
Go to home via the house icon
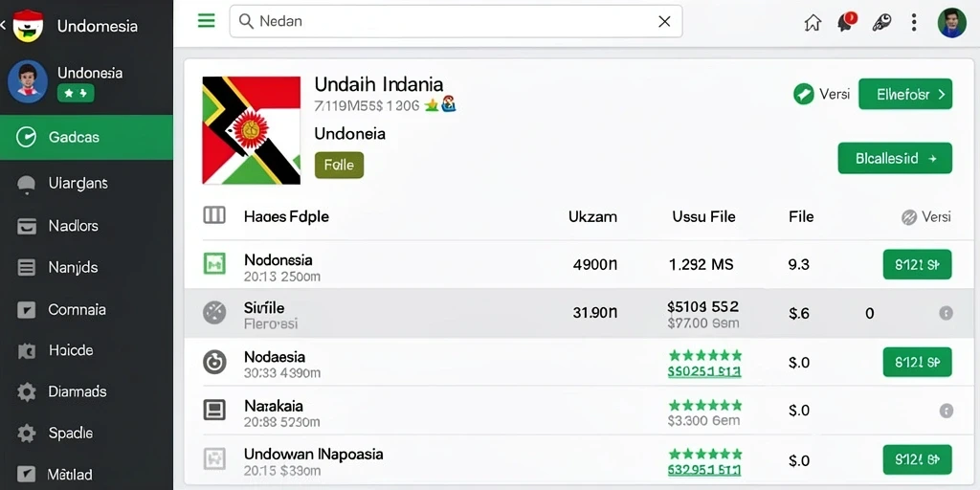coord(813,23)
